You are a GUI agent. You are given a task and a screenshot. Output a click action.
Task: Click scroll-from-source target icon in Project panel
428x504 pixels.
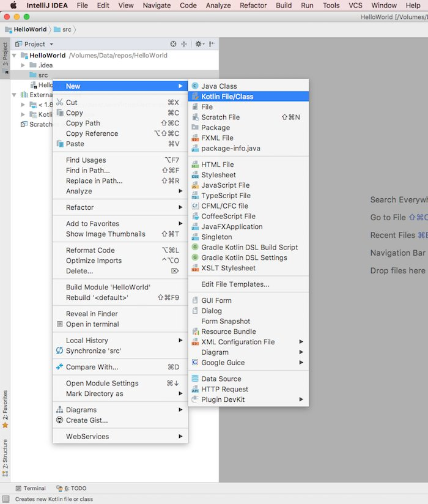(173, 43)
